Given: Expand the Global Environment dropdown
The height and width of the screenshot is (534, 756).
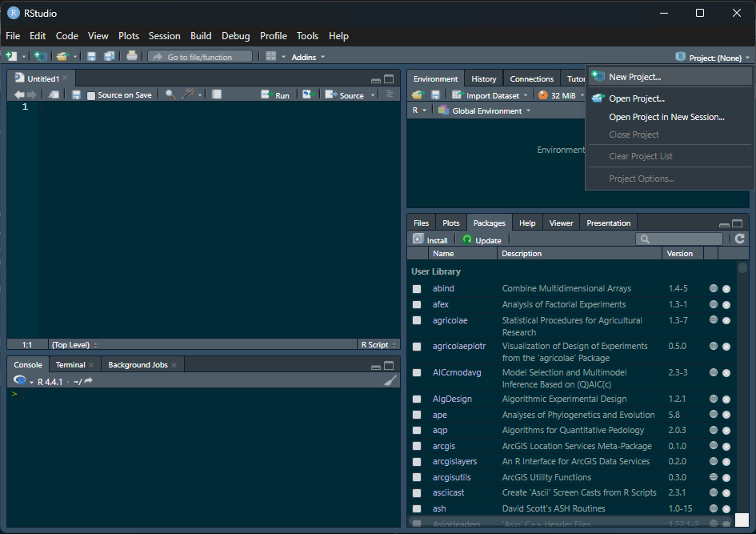Looking at the screenshot, I should coord(485,111).
